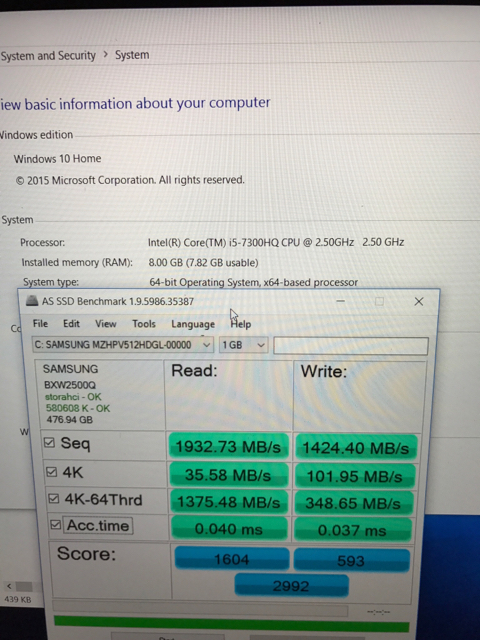This screenshot has height=640, width=480.
Task: Click the 4K read result 35.58 MB/s
Action: (228, 475)
